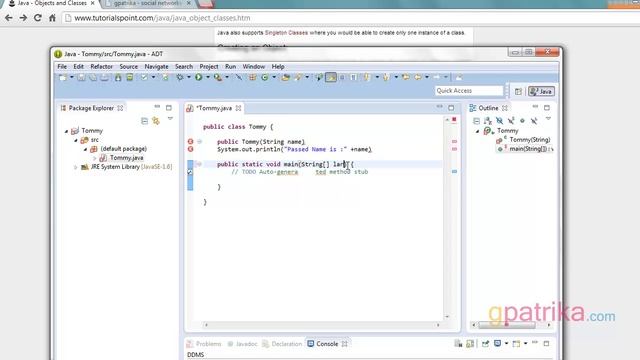Click the Debug bug icon
The image size is (640, 360).
(180, 77)
